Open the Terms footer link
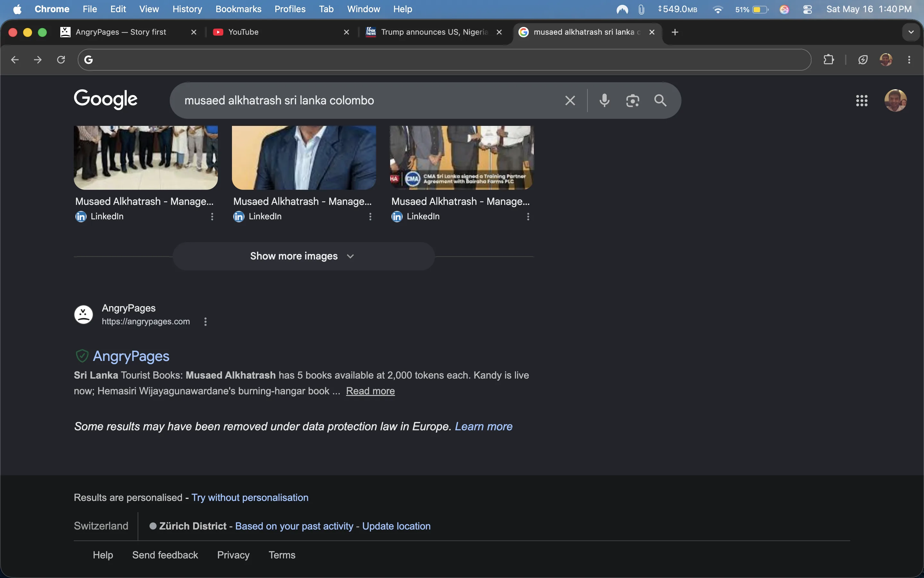The image size is (924, 578). (282, 555)
